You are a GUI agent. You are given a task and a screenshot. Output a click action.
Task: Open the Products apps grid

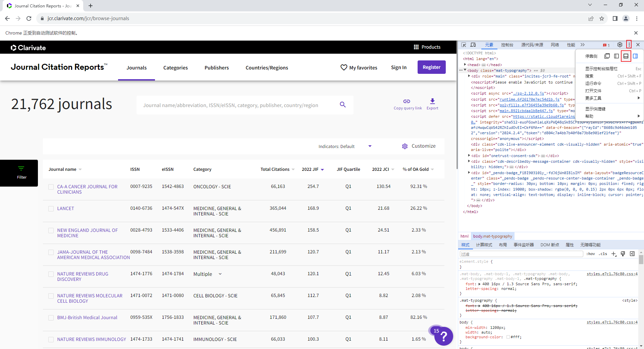[x=416, y=47]
